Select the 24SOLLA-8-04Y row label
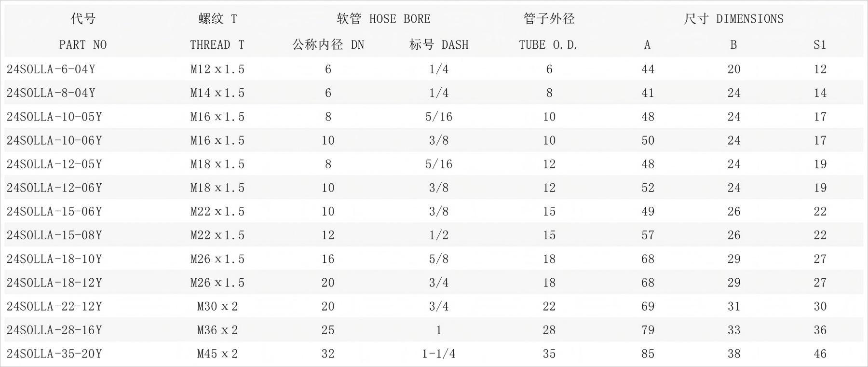Viewport: 868px width, 367px height. pyautogui.click(x=51, y=93)
